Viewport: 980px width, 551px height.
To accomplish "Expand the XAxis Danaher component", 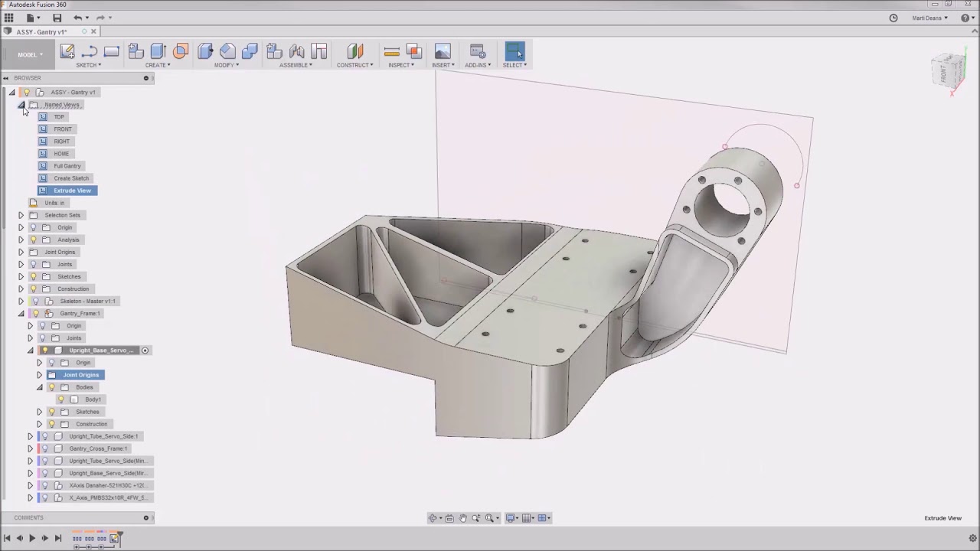I will [x=31, y=485].
